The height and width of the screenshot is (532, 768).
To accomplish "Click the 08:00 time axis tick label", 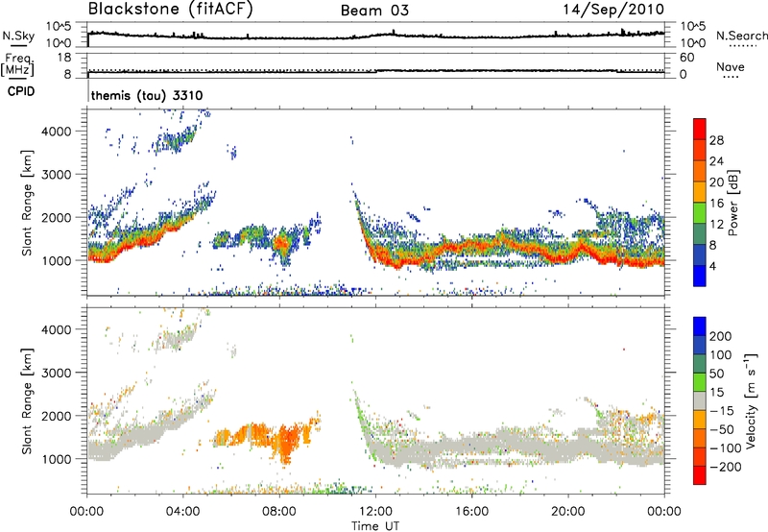I will [279, 512].
